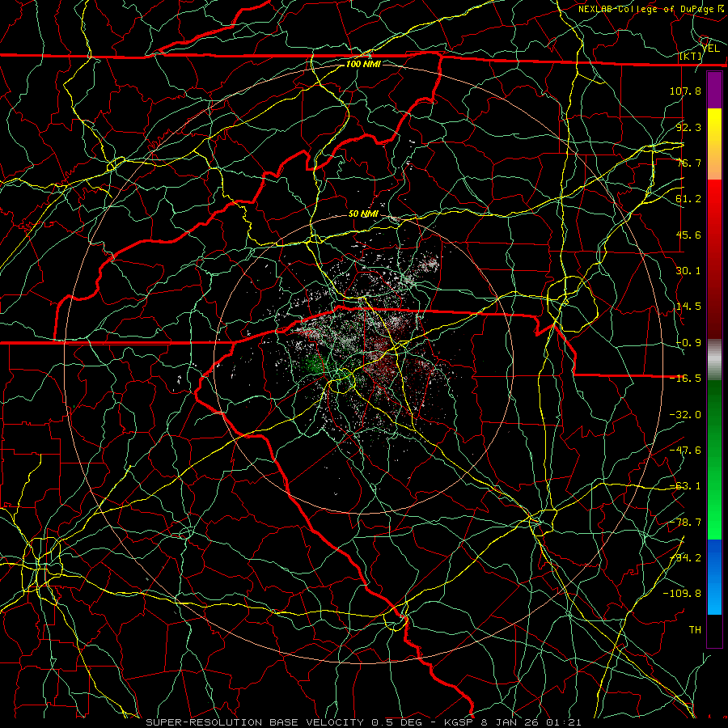Viewport: 728px width, 728px height.
Task: Click the blue segment of velocity color bar
Action: coord(714,577)
